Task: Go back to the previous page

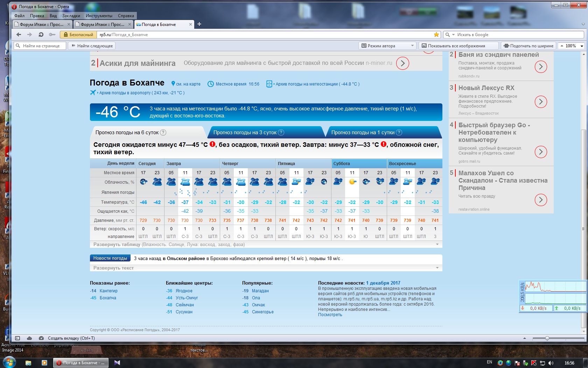Action: pos(19,35)
